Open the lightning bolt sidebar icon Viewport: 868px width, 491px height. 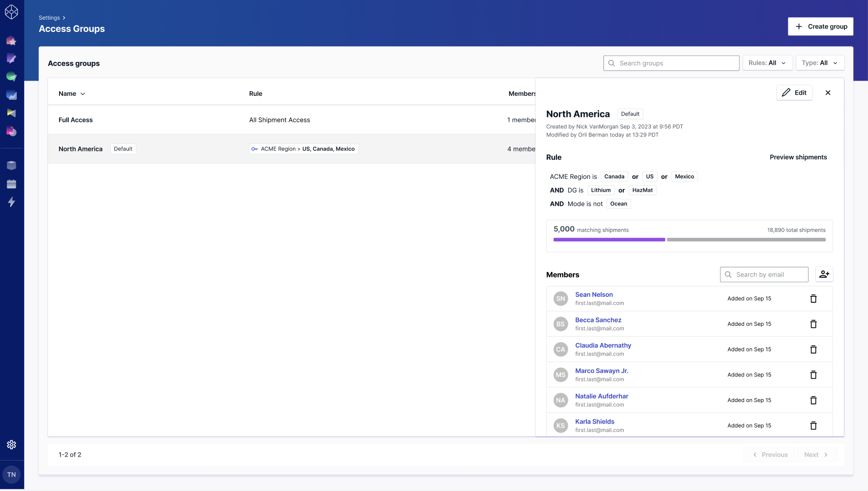(11, 202)
